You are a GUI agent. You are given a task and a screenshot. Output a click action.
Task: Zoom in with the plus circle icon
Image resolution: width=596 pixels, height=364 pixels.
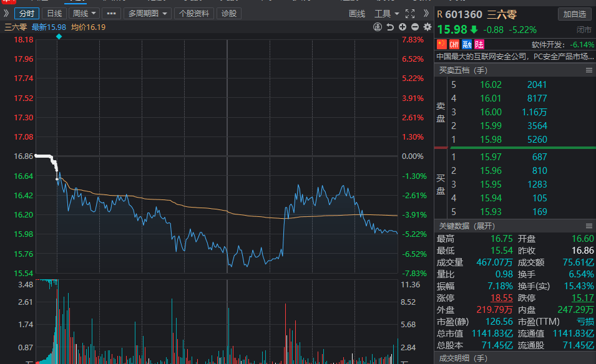point(403,27)
